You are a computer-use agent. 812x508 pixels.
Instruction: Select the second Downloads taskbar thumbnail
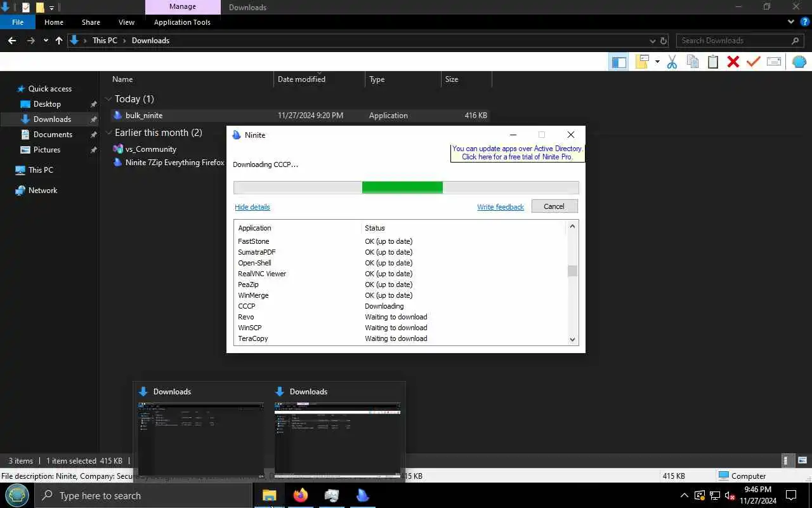[338, 431]
